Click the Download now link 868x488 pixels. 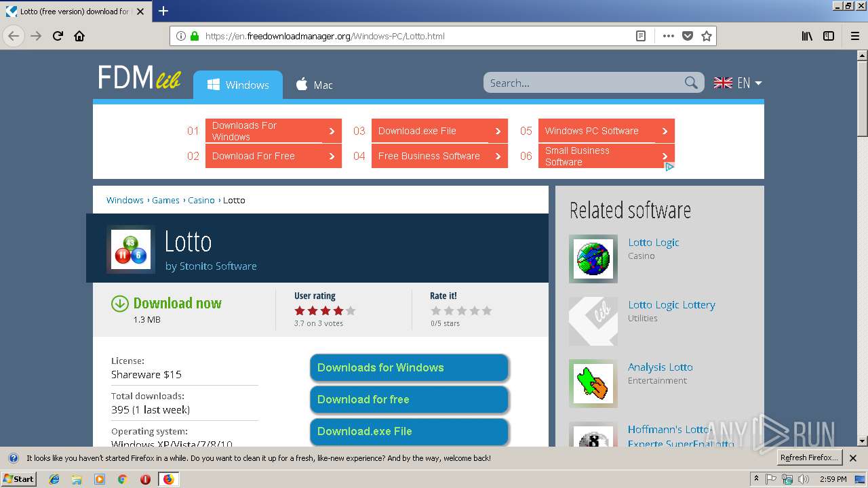coord(178,304)
